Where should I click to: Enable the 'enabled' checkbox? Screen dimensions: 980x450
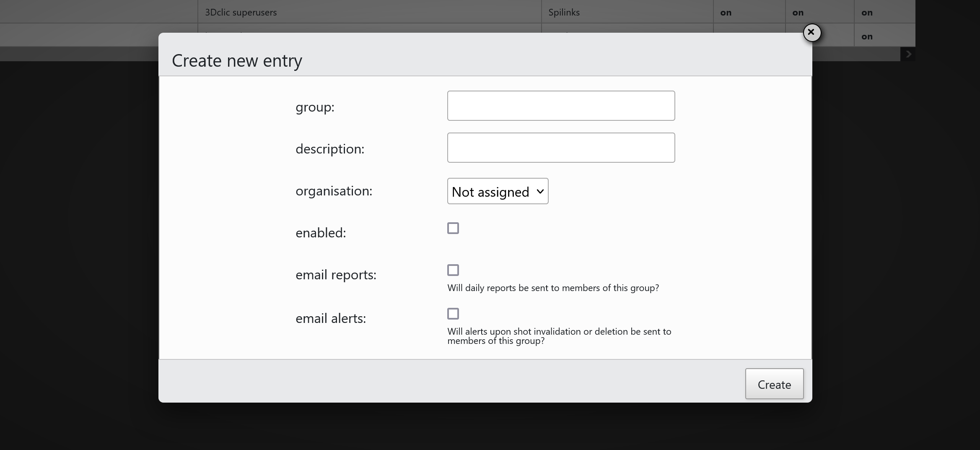(x=453, y=228)
